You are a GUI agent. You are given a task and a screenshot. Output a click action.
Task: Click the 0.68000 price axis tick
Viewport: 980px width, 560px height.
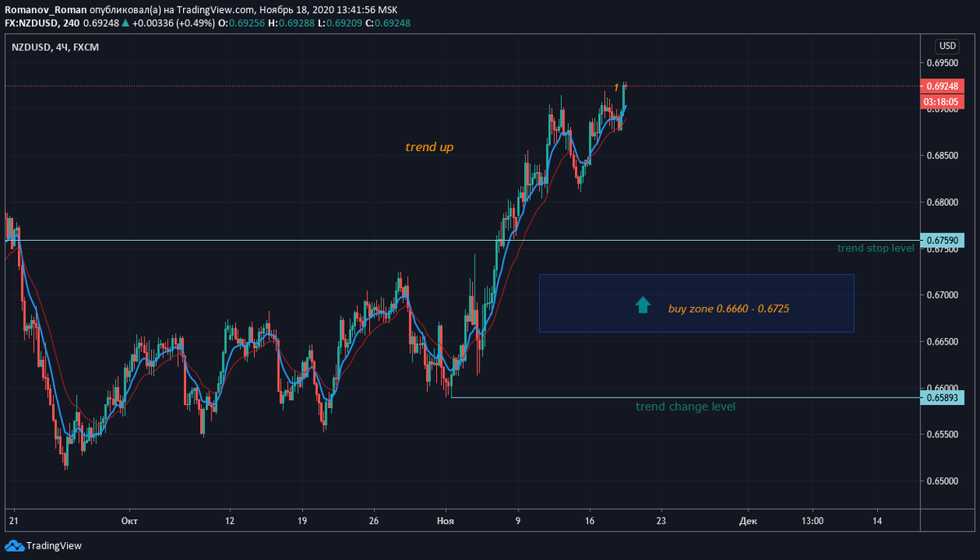tap(942, 202)
